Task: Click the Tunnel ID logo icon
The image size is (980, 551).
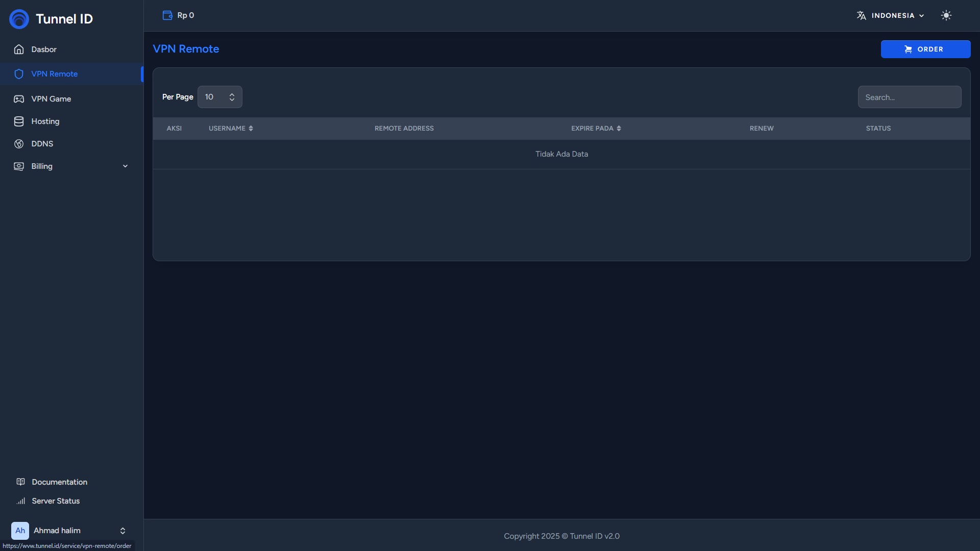Action: click(19, 19)
